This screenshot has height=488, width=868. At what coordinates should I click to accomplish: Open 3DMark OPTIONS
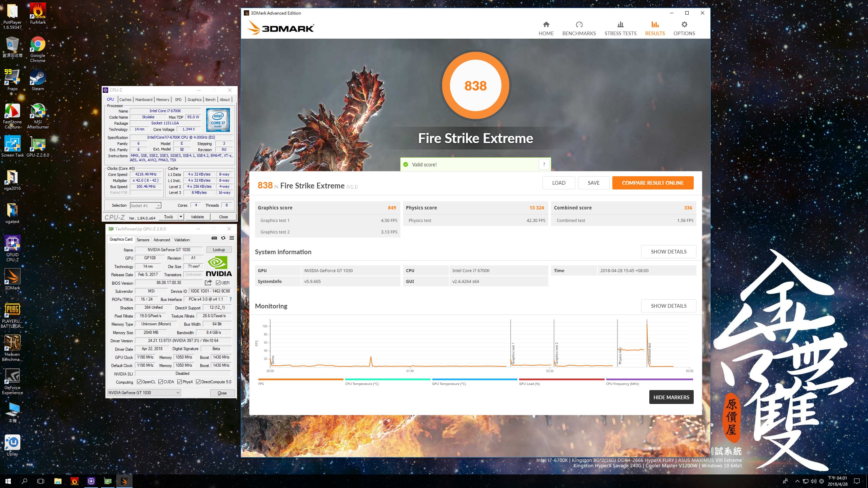click(x=684, y=28)
